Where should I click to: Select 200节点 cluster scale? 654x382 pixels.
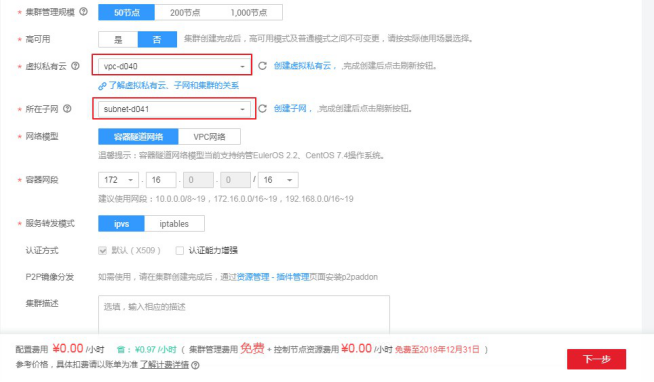[x=185, y=13]
